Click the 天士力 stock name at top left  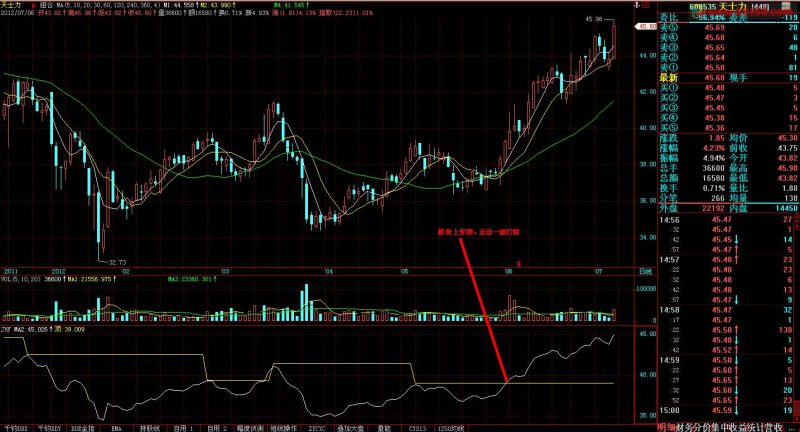11,5
